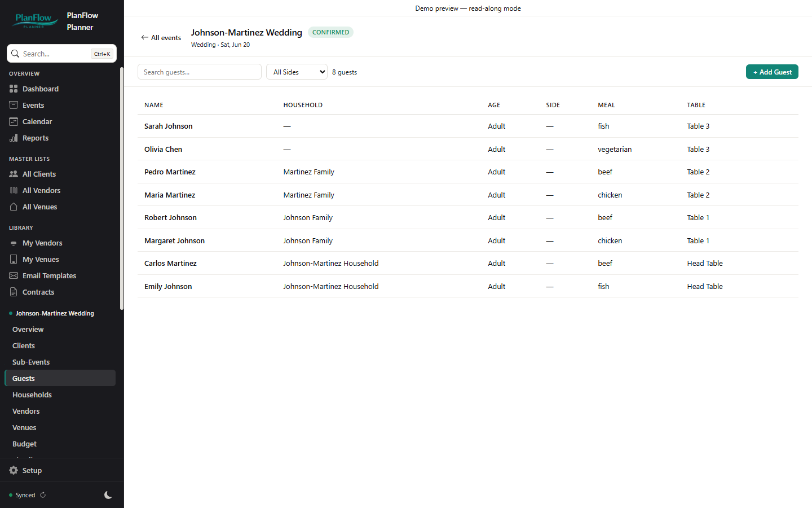The image size is (812, 508).
Task: Open the Emily Johnson guest row
Action: point(468,286)
